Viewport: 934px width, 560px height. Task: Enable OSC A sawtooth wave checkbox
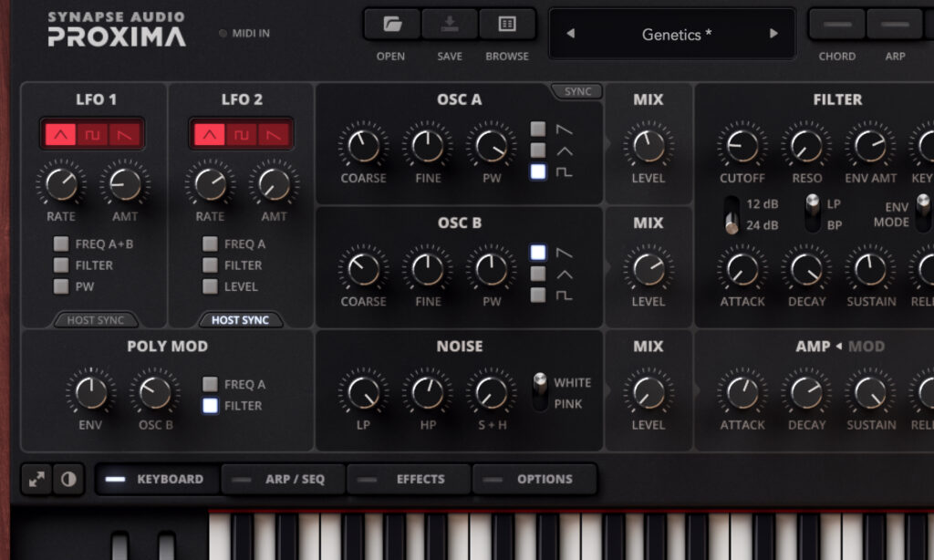click(538, 130)
